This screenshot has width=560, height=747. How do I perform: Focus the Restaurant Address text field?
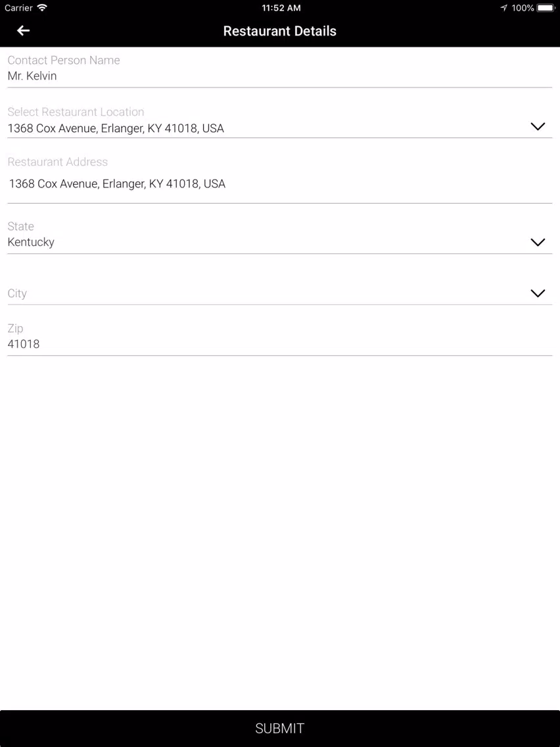coord(279,184)
